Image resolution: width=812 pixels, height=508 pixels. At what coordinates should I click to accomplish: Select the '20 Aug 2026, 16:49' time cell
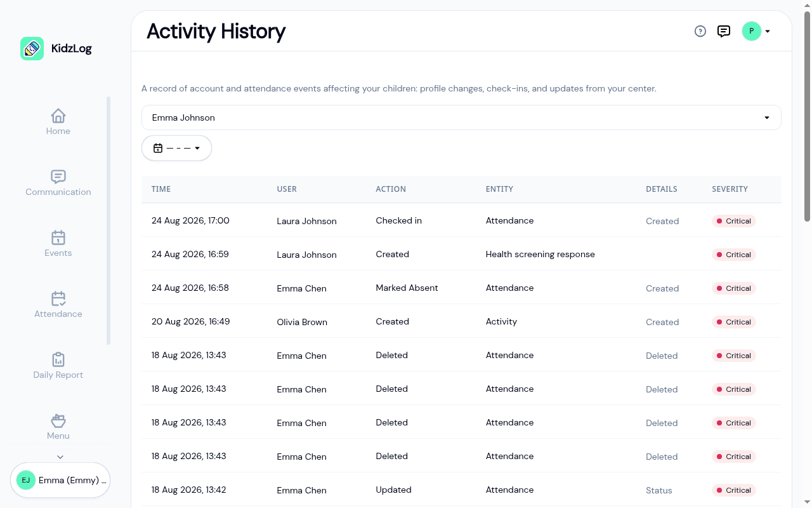(190, 322)
